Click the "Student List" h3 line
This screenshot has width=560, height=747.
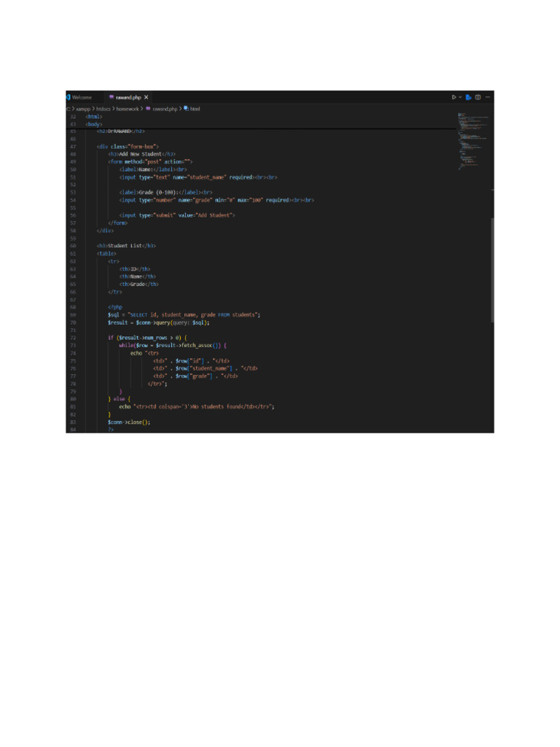pos(126,246)
